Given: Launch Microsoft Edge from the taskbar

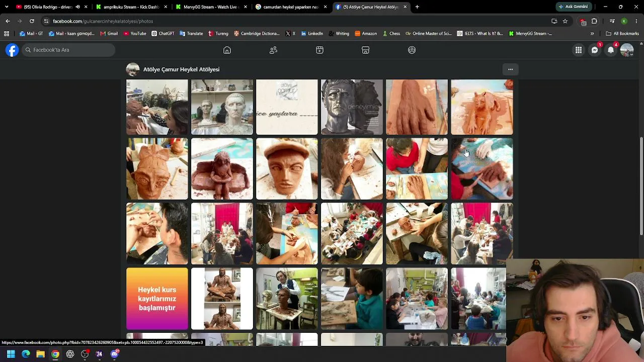Looking at the screenshot, I should pos(26,354).
